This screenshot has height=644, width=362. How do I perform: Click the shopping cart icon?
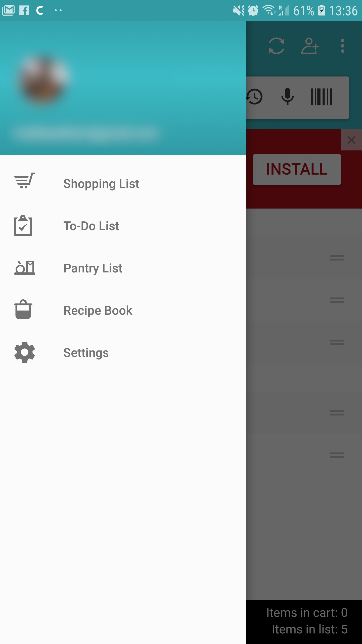pos(24,180)
